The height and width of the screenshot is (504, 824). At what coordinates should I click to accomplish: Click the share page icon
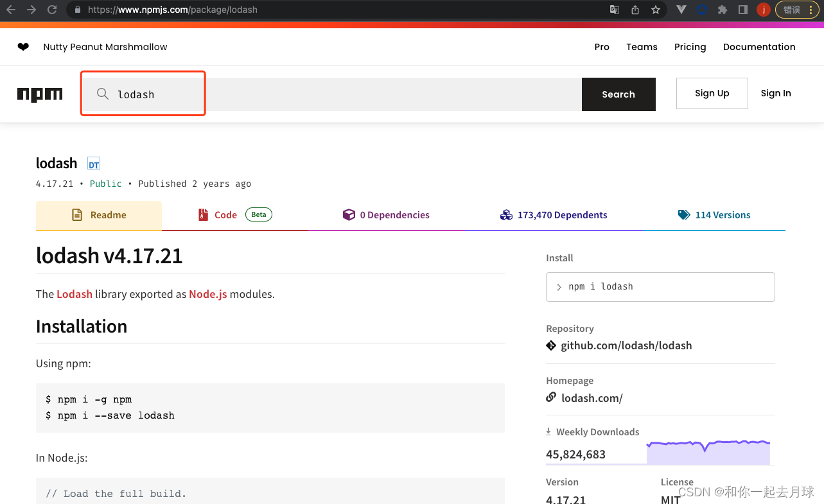(635, 10)
